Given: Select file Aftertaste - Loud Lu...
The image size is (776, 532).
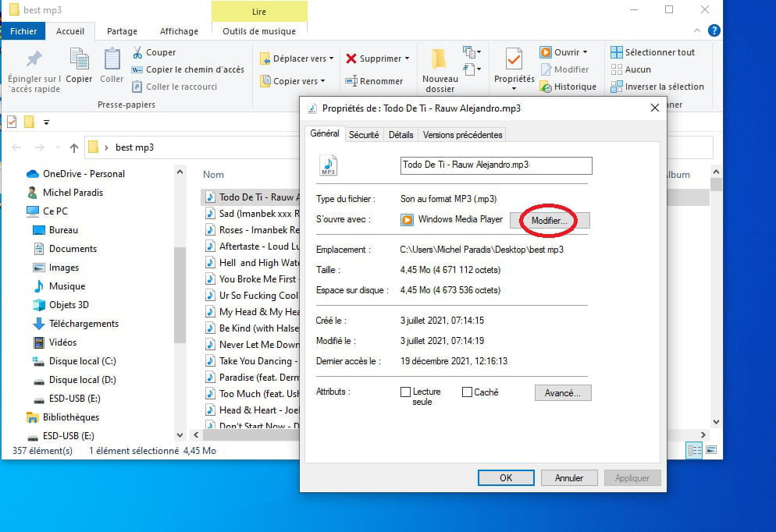Looking at the screenshot, I should (x=252, y=246).
